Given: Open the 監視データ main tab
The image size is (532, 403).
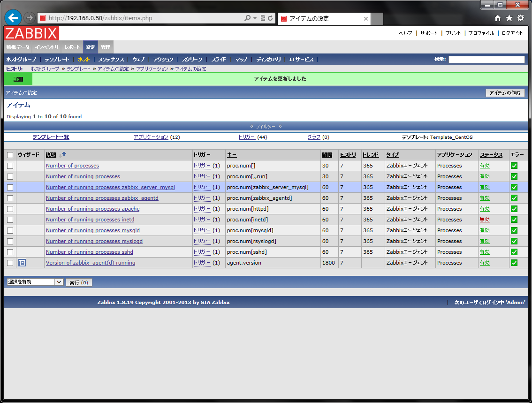Looking at the screenshot, I should click(x=18, y=47).
